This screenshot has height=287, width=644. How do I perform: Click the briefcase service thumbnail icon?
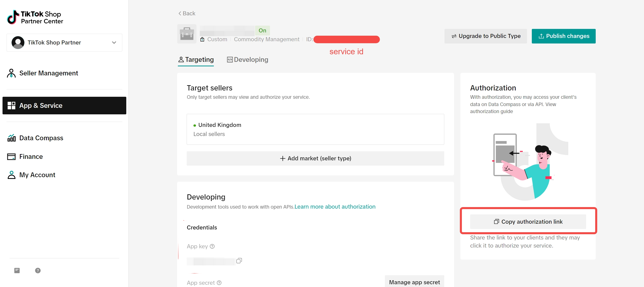[x=187, y=34]
